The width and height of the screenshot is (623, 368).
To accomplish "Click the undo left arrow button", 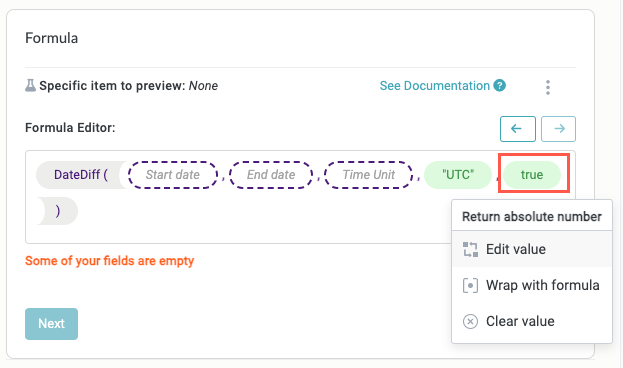I will [517, 129].
